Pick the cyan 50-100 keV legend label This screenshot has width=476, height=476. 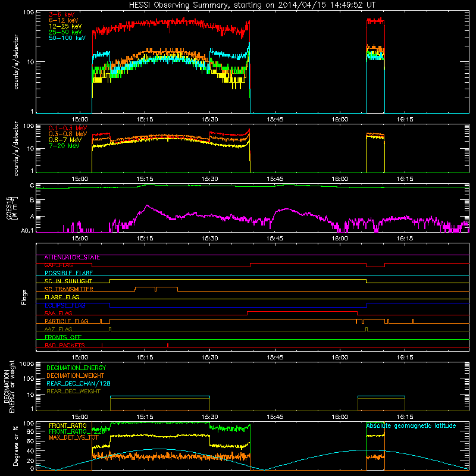(x=67, y=38)
